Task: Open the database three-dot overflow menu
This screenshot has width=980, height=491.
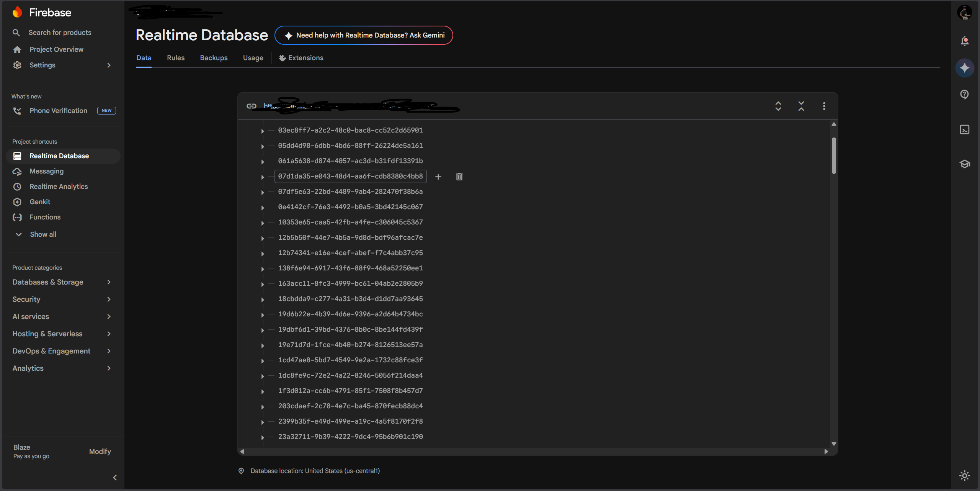Action: pos(824,106)
